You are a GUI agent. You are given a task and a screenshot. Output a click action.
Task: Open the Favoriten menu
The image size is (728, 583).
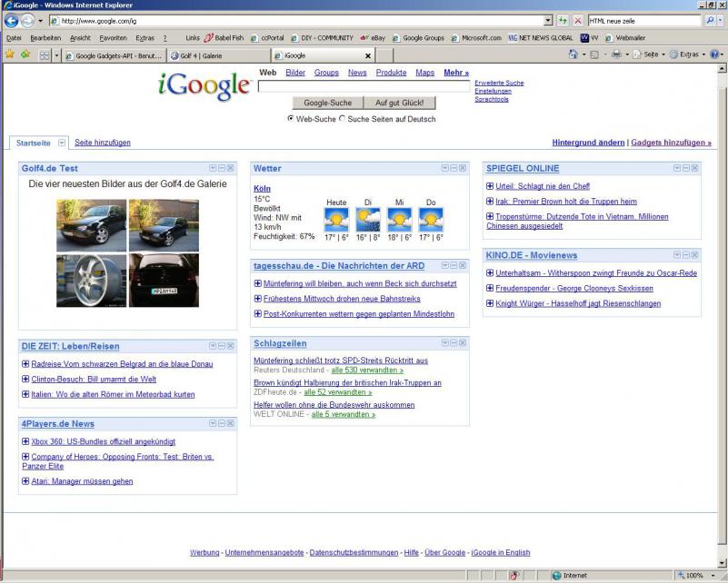[x=114, y=38]
